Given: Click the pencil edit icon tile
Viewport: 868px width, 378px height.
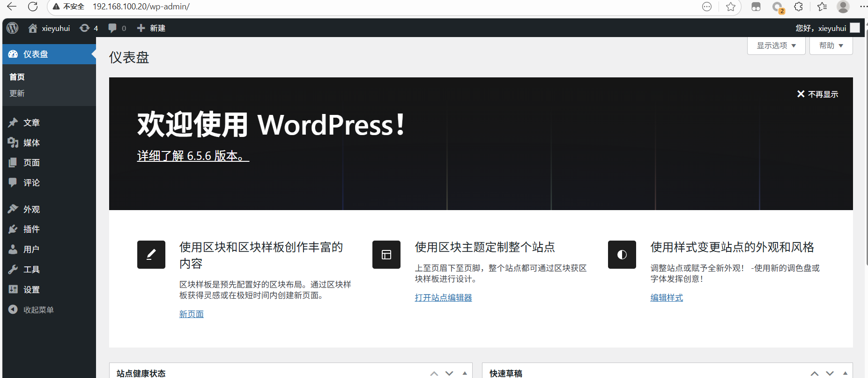Looking at the screenshot, I should [151, 255].
